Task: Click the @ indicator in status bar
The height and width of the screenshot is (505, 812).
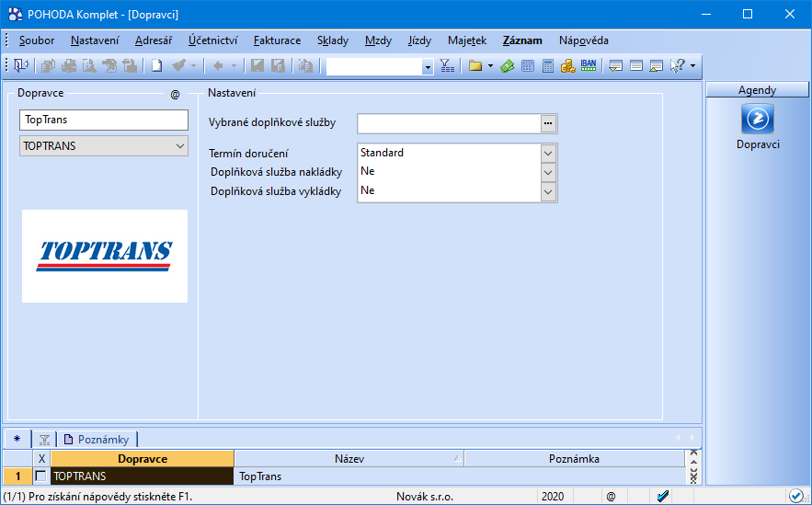Action: 612,496
